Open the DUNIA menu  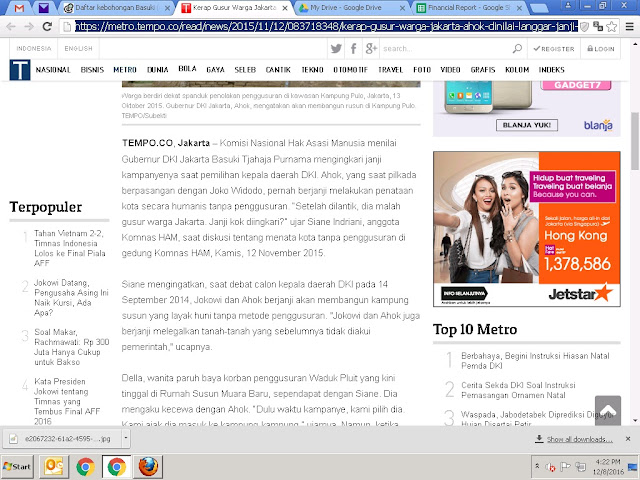tap(158, 70)
